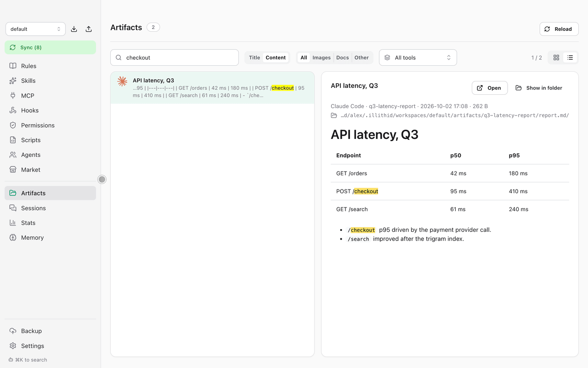View the Stats charts page
Screen dimensions: 588x368
[50, 223]
